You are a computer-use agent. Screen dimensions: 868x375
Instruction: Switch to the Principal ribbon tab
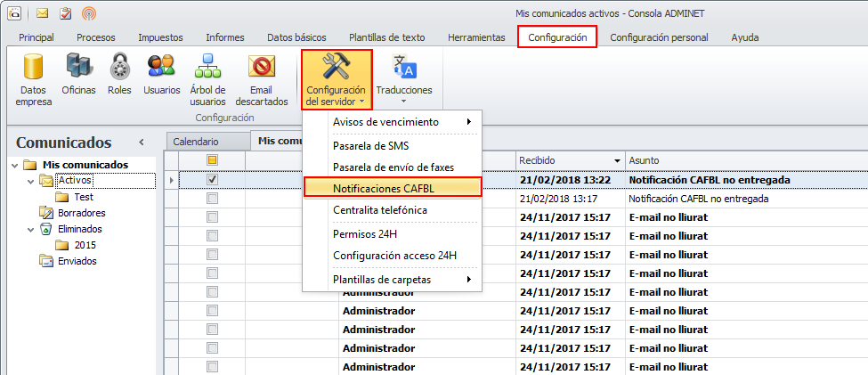(x=37, y=37)
